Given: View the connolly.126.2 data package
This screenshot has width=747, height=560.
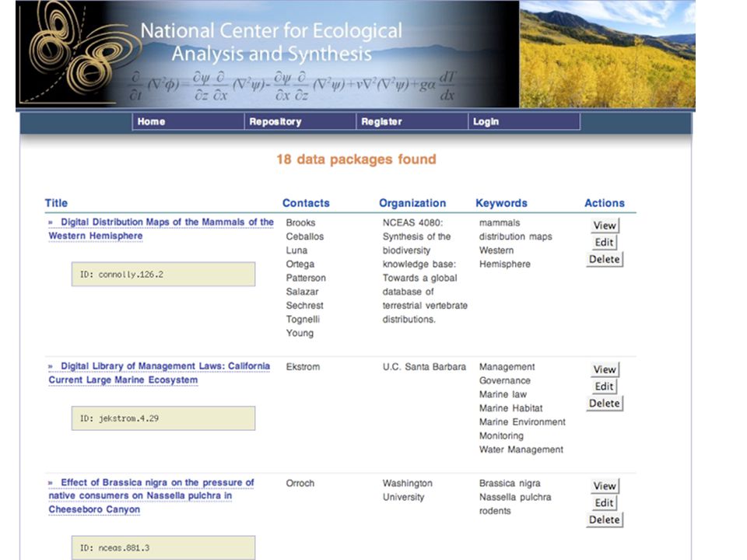Looking at the screenshot, I should (x=605, y=226).
